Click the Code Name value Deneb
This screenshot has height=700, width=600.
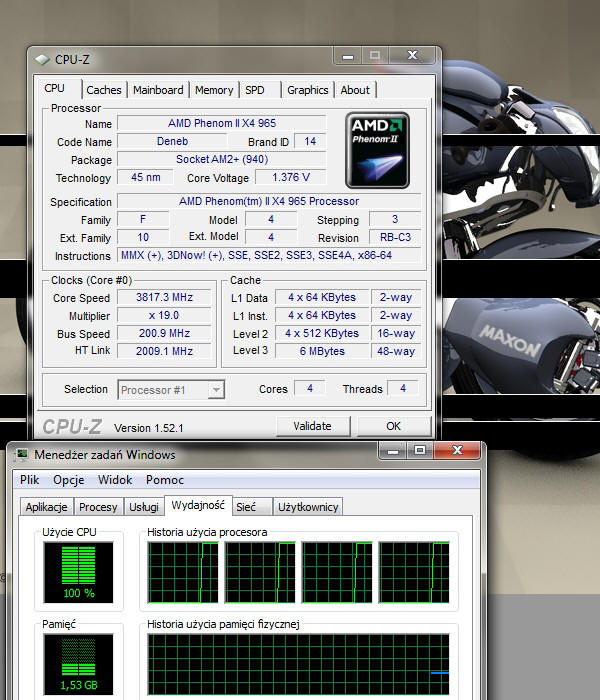[172, 142]
